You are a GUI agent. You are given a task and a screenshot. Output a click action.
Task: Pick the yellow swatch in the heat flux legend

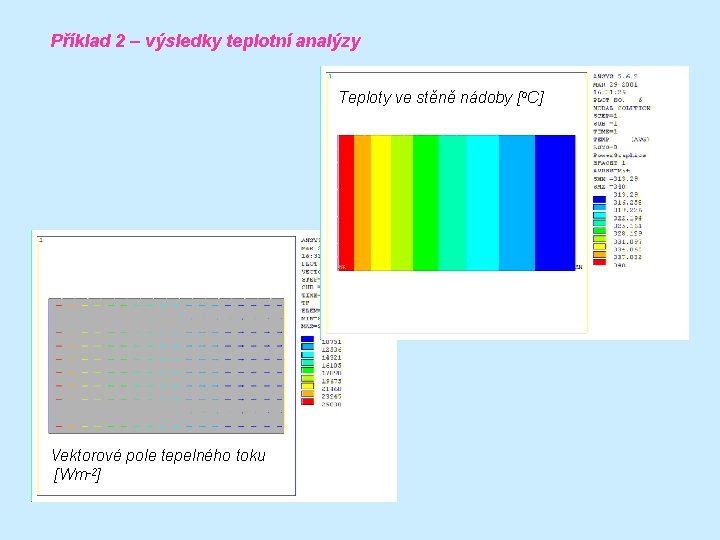[307, 386]
